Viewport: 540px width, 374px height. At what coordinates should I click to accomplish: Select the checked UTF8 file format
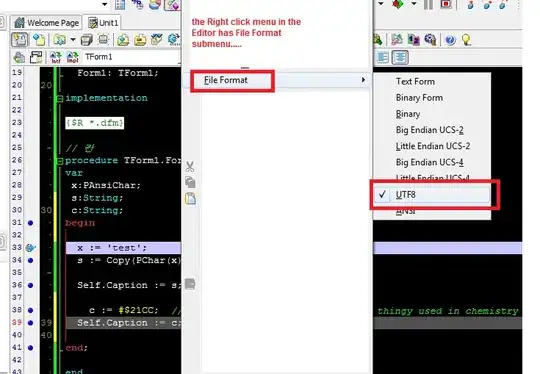(432, 195)
